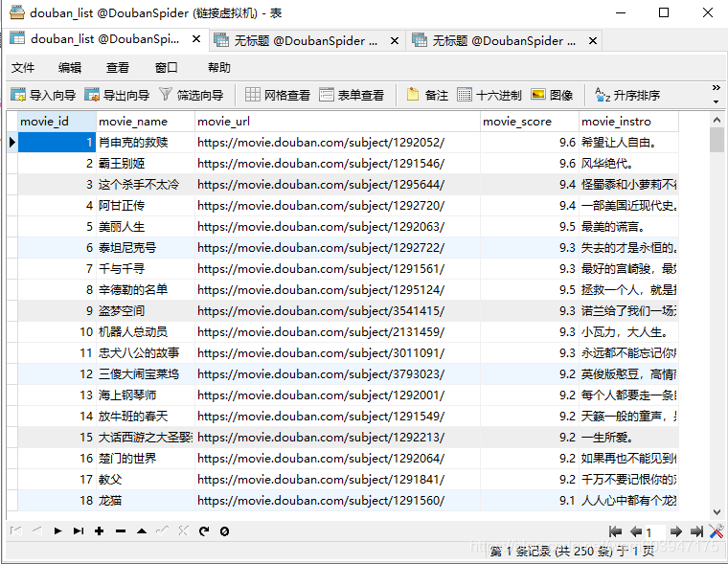Screen dimensions: 728x564
Task: Select the 霸王别姬 name cell
Action: (146, 164)
